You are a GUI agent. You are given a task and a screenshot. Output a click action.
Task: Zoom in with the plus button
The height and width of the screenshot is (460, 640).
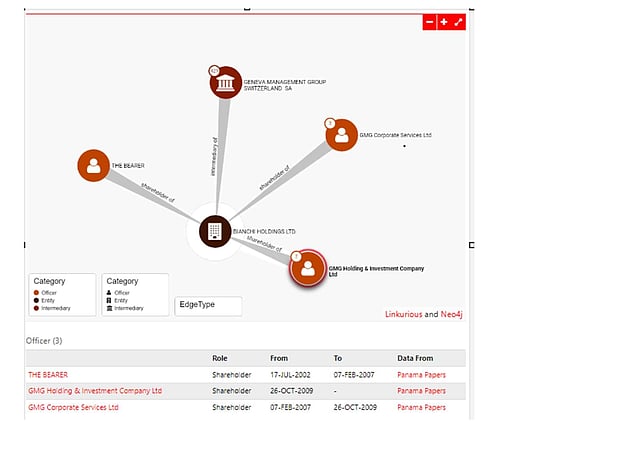click(444, 22)
